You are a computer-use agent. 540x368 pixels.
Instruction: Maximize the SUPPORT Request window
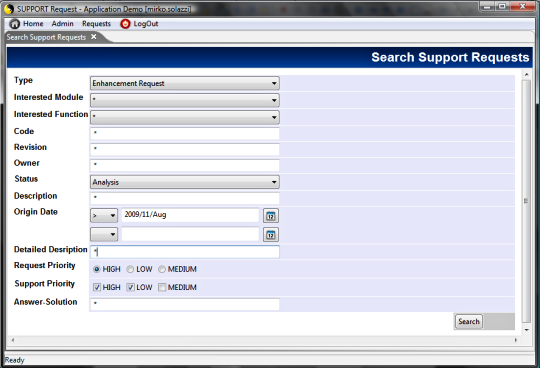click(x=502, y=7)
